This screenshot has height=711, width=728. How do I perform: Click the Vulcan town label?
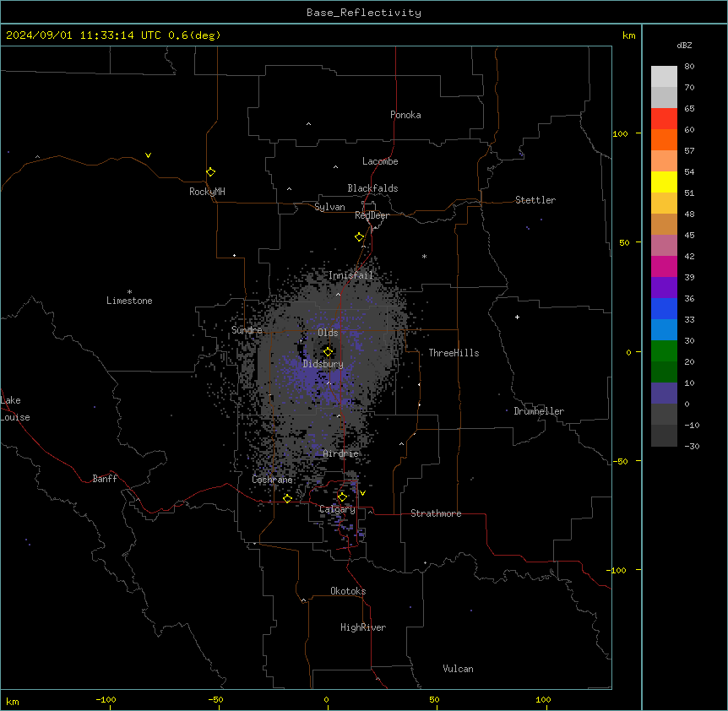[x=459, y=669]
